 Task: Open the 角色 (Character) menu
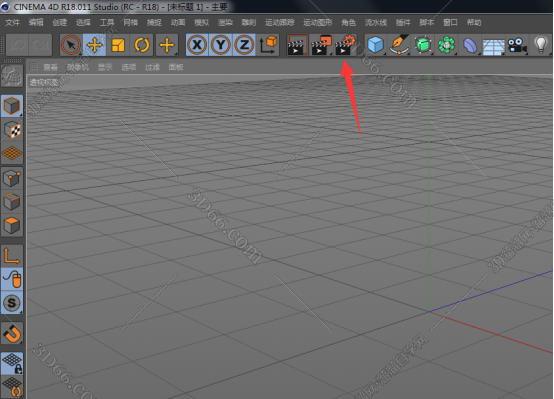348,22
